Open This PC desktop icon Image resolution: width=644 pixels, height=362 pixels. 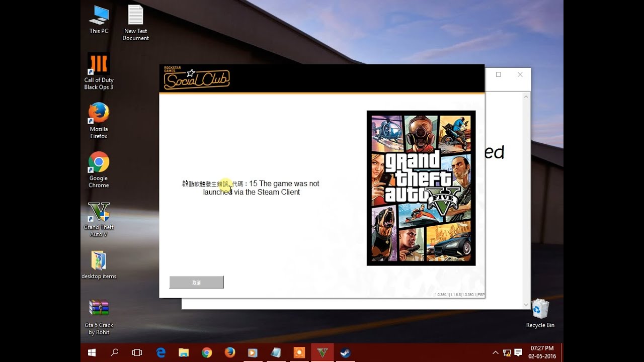99,20
